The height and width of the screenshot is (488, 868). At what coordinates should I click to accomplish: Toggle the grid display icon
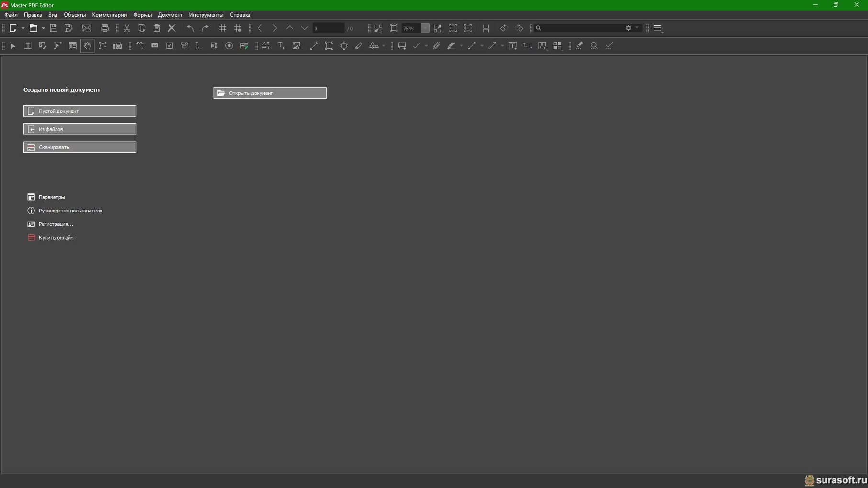coord(223,28)
